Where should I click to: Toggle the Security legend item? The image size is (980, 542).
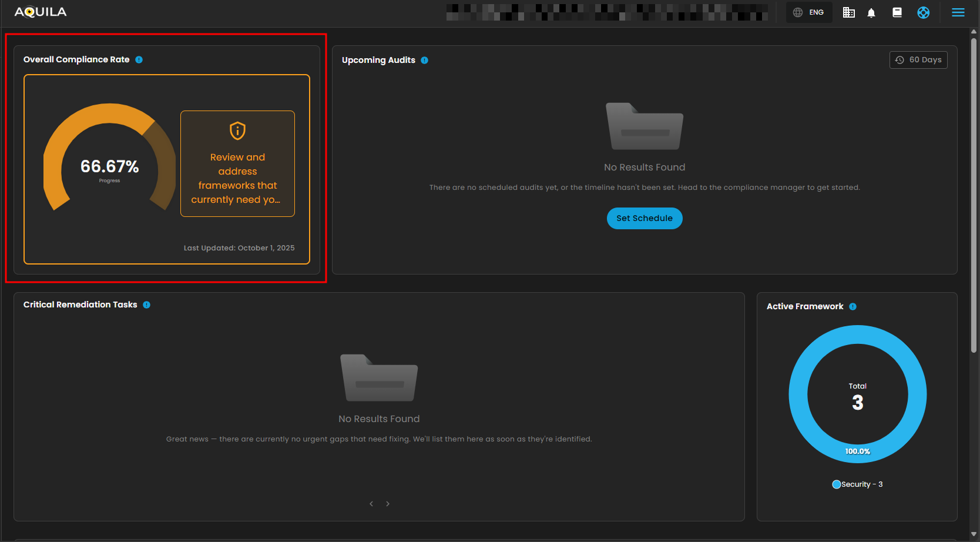click(857, 484)
